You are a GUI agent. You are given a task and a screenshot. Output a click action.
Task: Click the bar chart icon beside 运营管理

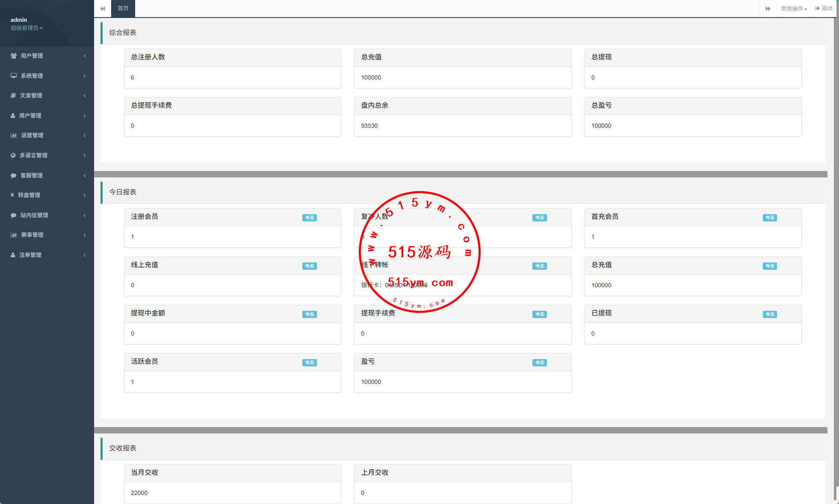[x=14, y=135]
